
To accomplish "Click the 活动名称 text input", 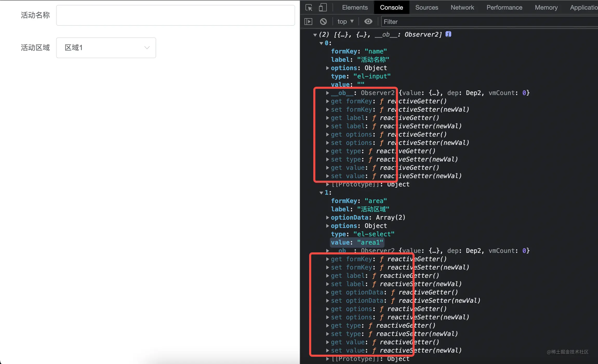I will click(x=175, y=15).
